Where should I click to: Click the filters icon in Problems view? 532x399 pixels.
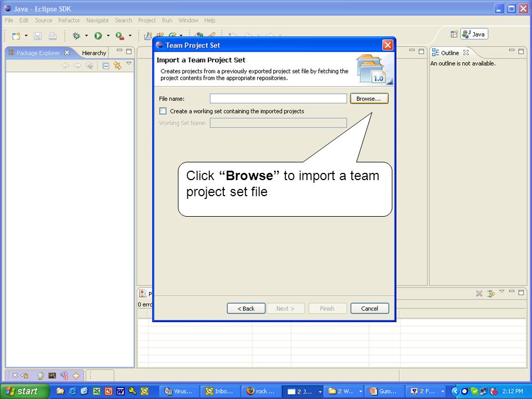pos(491,294)
